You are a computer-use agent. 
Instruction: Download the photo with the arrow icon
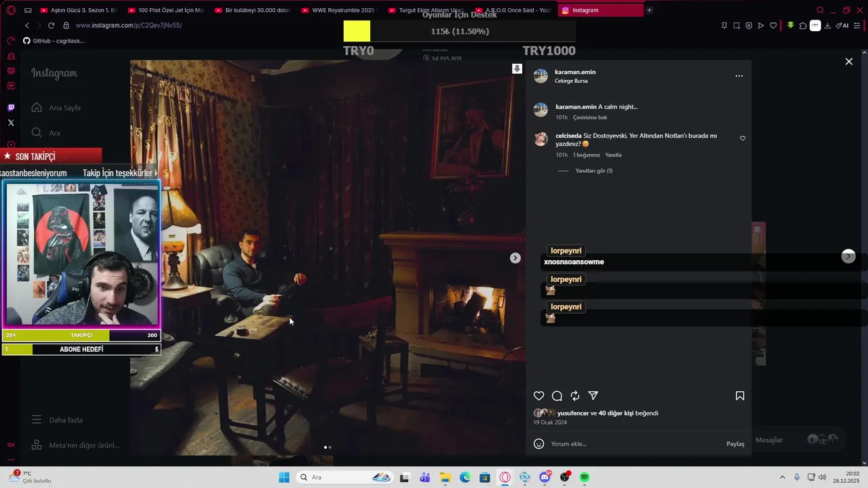coord(517,68)
